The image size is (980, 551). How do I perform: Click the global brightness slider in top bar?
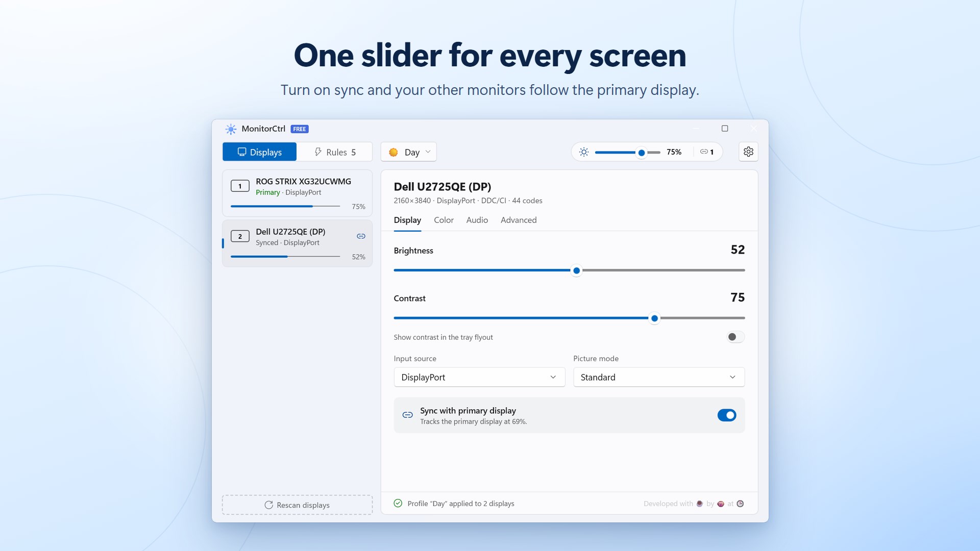tap(627, 152)
